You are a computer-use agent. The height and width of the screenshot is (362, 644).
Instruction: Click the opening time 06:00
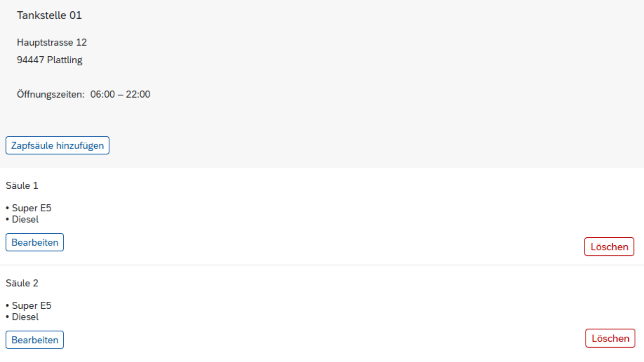tap(102, 95)
